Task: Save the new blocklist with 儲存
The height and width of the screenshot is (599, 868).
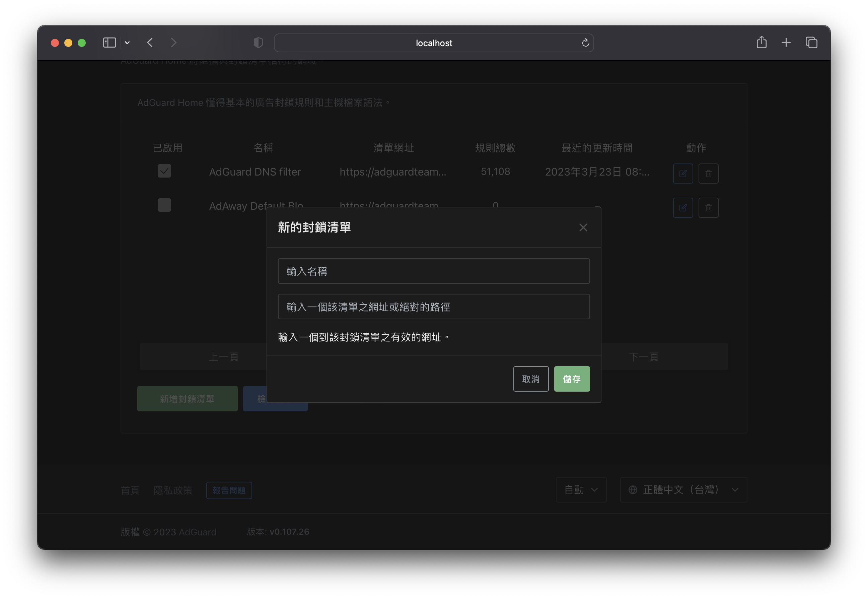Action: pos(572,379)
